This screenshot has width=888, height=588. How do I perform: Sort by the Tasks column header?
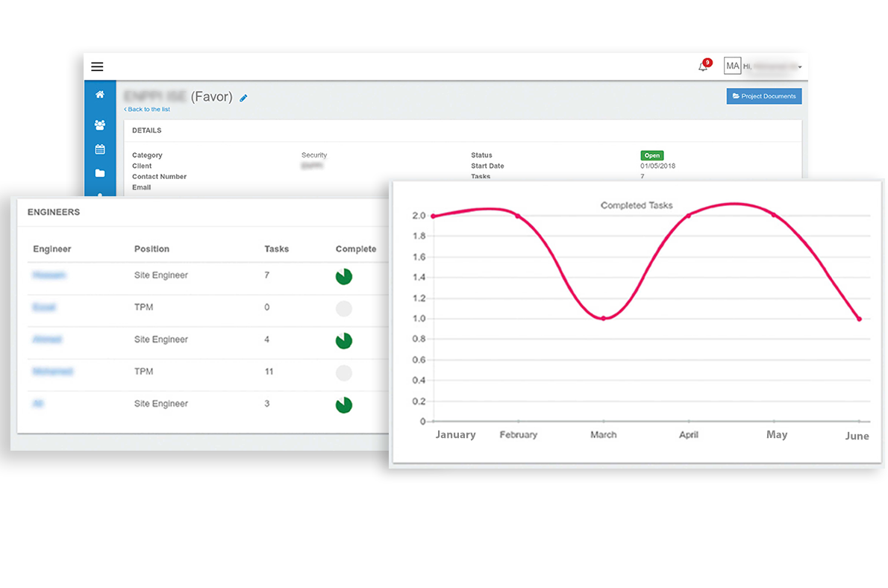point(276,249)
